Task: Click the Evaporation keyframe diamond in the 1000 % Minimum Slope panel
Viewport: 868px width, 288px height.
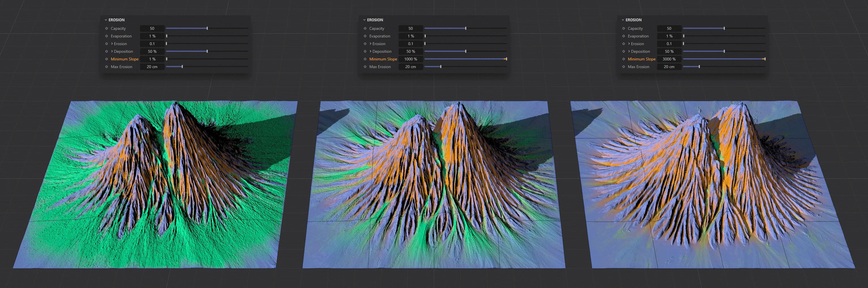Action: [365, 36]
